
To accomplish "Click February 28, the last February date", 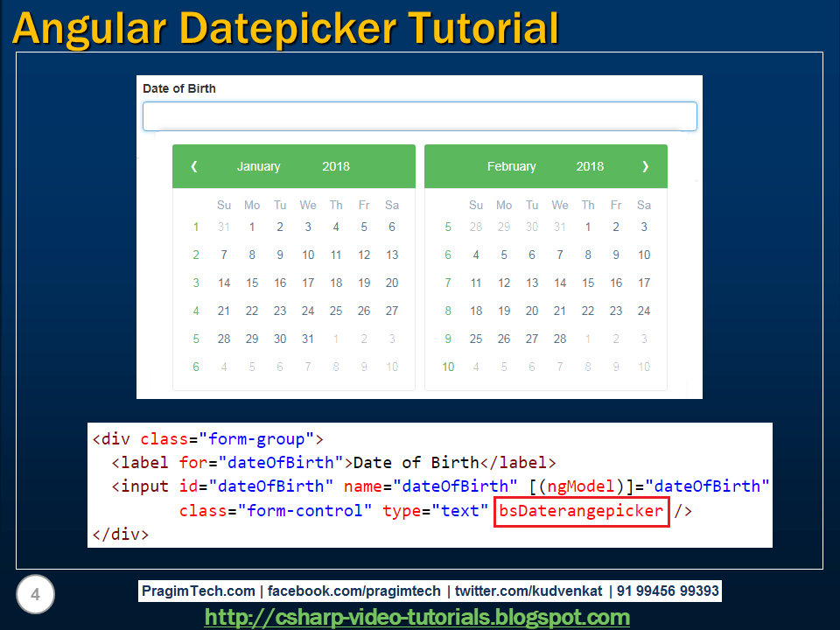I will coord(560,339).
